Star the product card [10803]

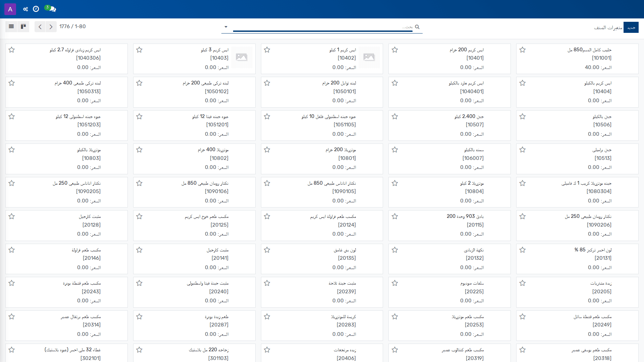pyautogui.click(x=12, y=150)
